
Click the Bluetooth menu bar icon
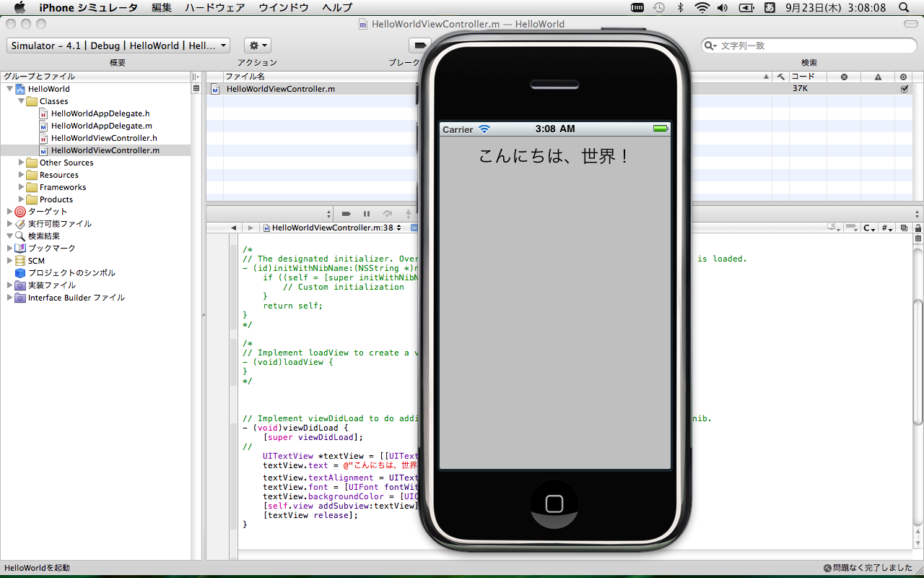[x=680, y=8]
